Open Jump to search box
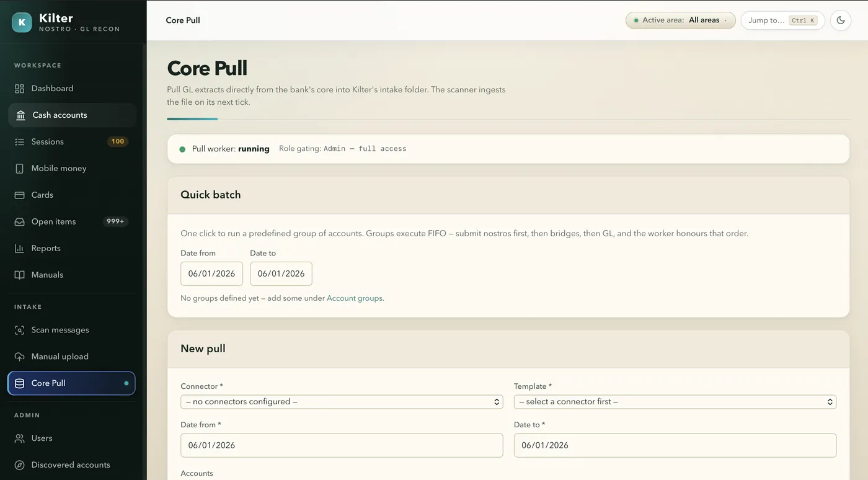 click(x=782, y=20)
